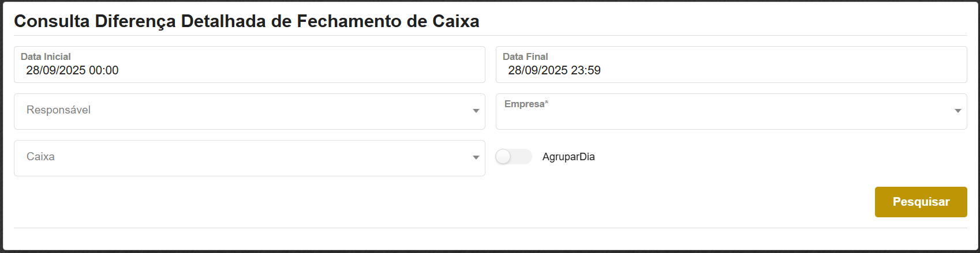The image size is (980, 253).
Task: Select the 28/09/2025 00:00 date value
Action: (72, 70)
